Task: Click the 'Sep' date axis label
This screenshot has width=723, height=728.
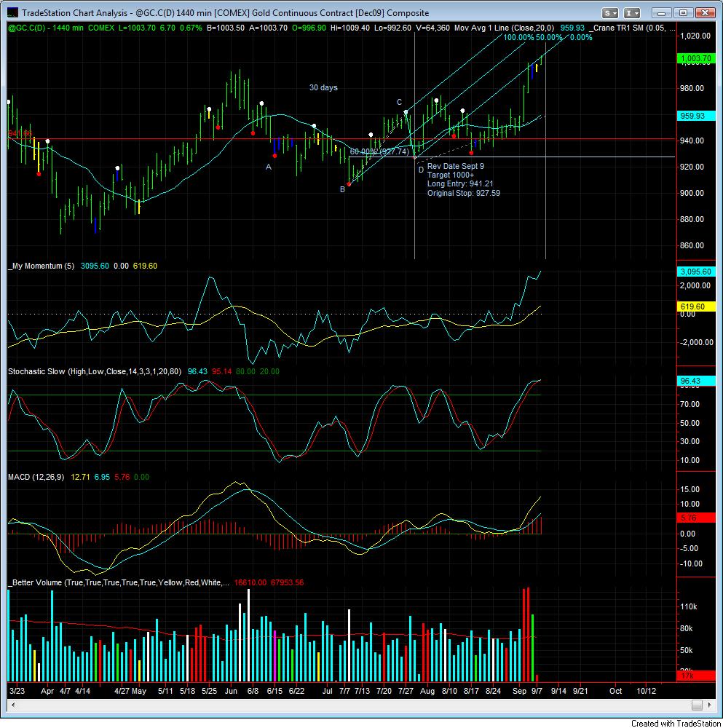Action: 519,691
